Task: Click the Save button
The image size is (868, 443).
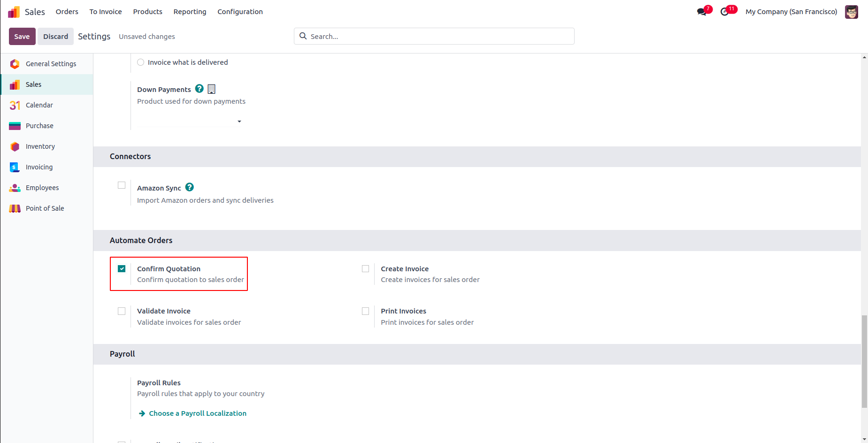Action: [22, 37]
